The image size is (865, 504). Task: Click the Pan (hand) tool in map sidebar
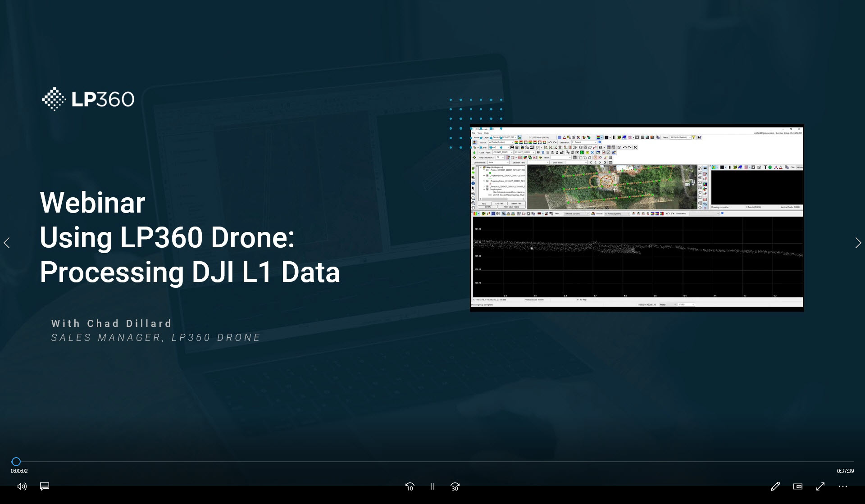tap(473, 207)
